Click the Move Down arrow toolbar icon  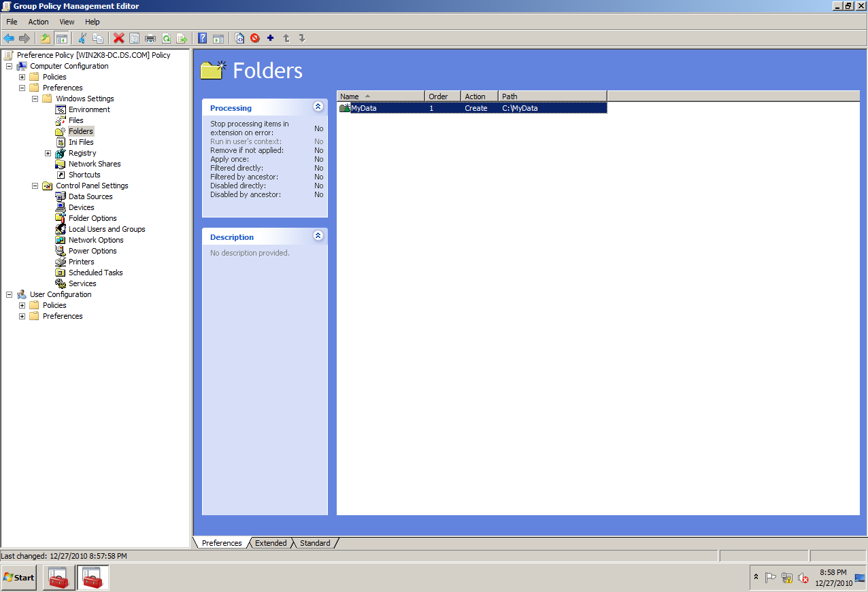point(301,38)
